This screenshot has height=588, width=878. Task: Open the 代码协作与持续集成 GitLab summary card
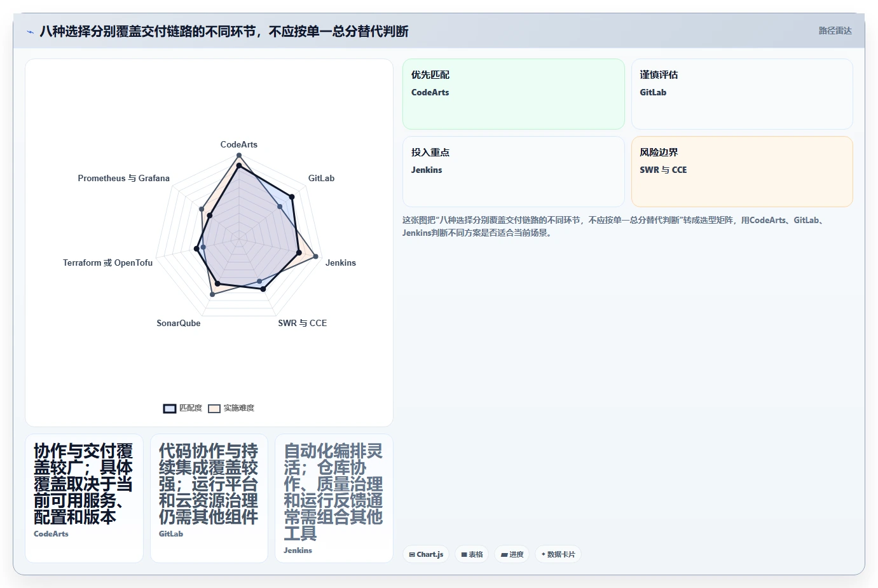[209, 498]
